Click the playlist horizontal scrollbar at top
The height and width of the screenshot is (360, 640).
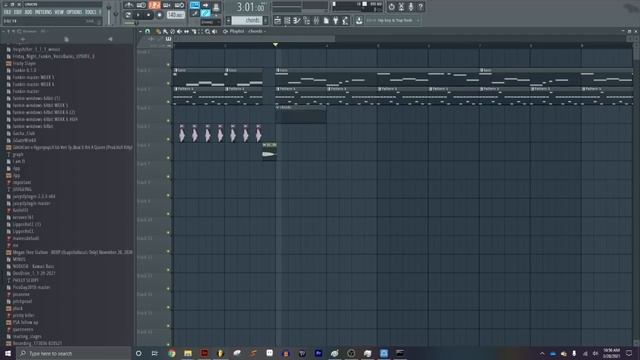[255, 39]
